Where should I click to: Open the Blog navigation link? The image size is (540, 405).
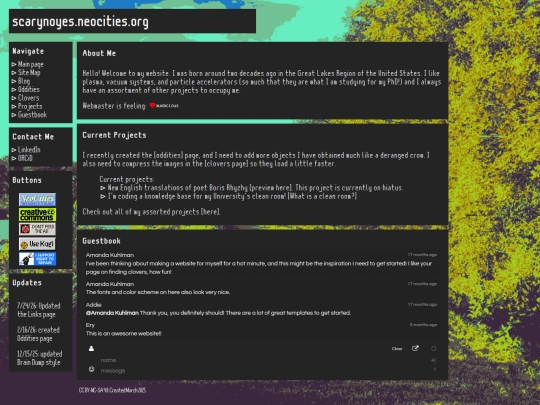pyautogui.click(x=24, y=81)
